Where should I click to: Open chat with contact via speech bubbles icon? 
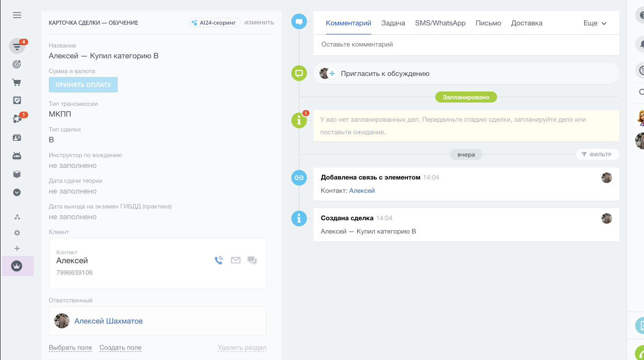[x=252, y=260]
